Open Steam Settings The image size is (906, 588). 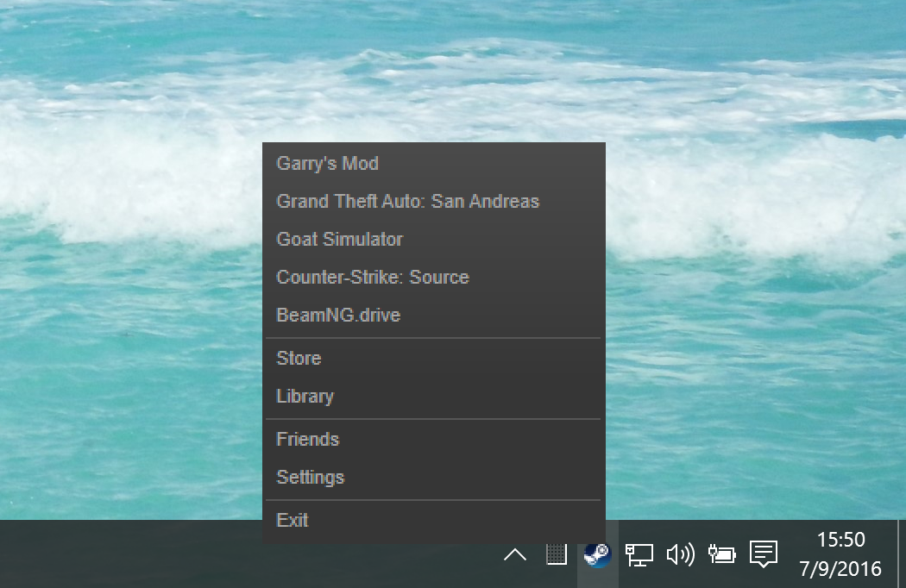(433, 477)
